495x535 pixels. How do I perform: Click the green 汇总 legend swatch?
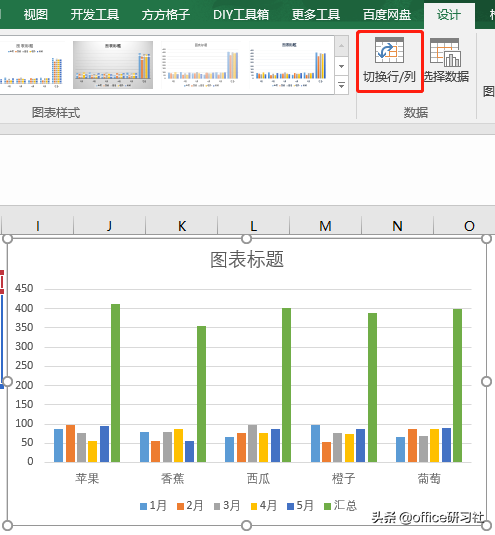pos(327,506)
